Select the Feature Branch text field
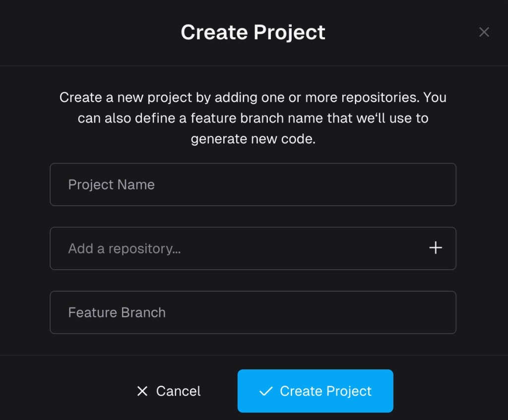 click(x=253, y=312)
